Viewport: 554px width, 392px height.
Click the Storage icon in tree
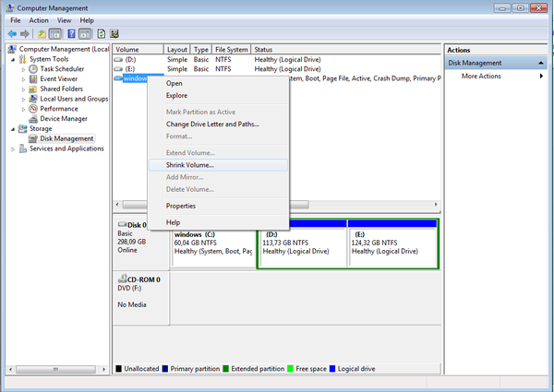(x=22, y=128)
